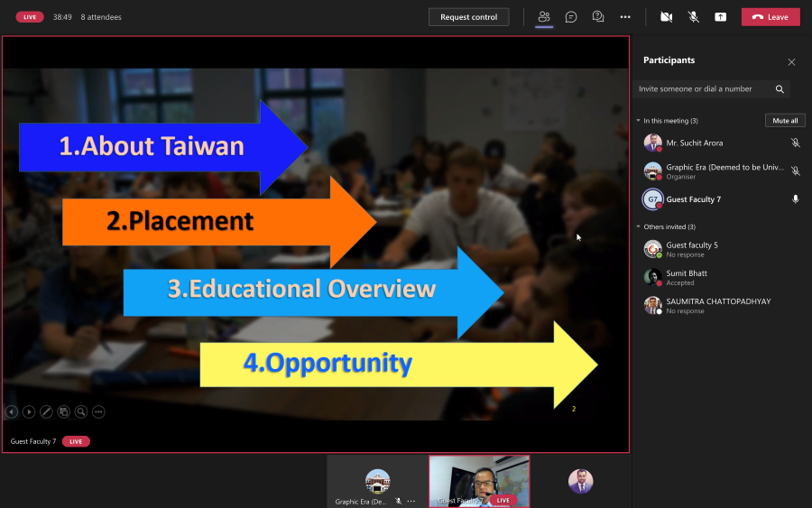Click muted mic icon beside Suchit Arora
Viewport: 812px width, 508px height.
[796, 143]
